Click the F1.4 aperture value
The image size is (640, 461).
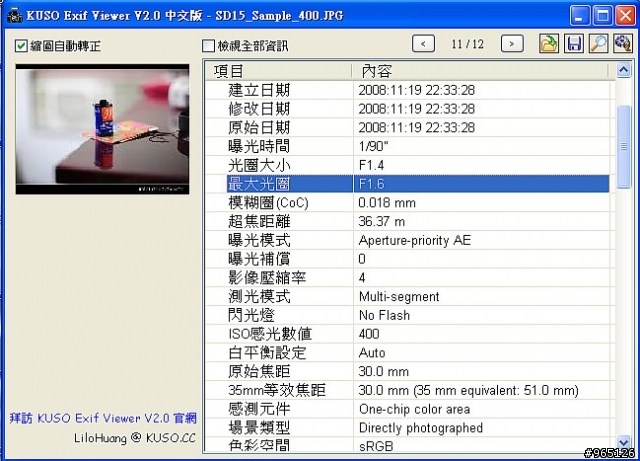(371, 165)
